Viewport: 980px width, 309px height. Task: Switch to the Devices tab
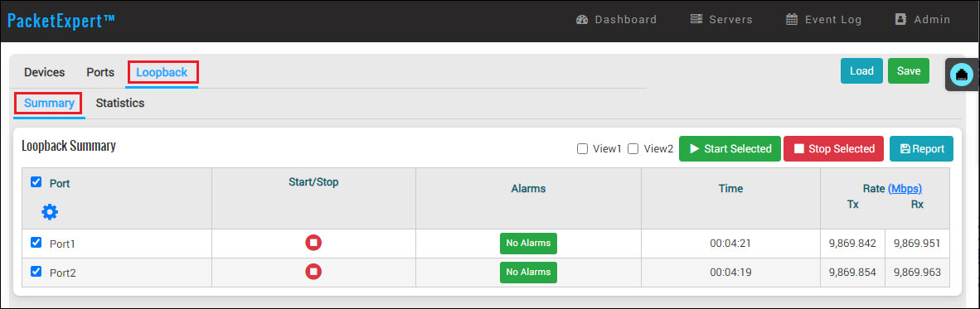click(45, 72)
